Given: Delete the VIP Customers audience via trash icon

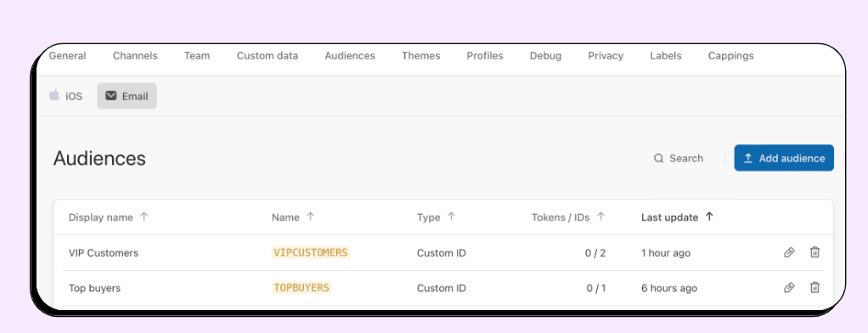Looking at the screenshot, I should pos(814,252).
